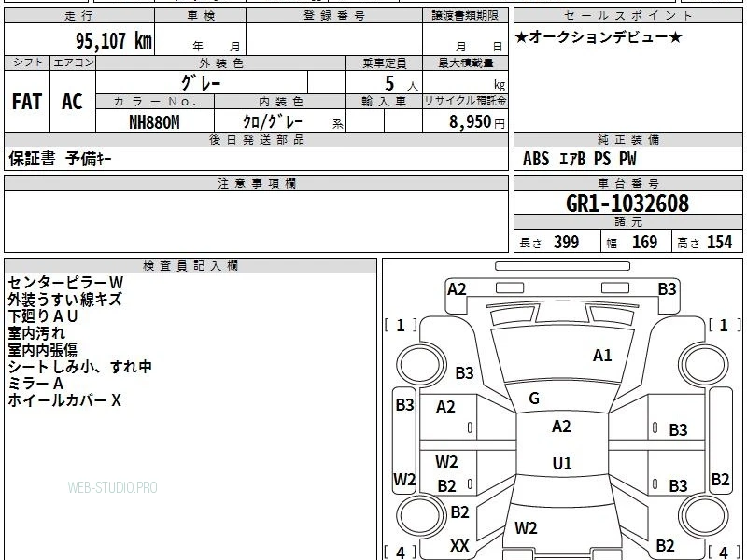This screenshot has height=560, width=747.
Task: Click the 保証書 text
Action: coord(32,158)
